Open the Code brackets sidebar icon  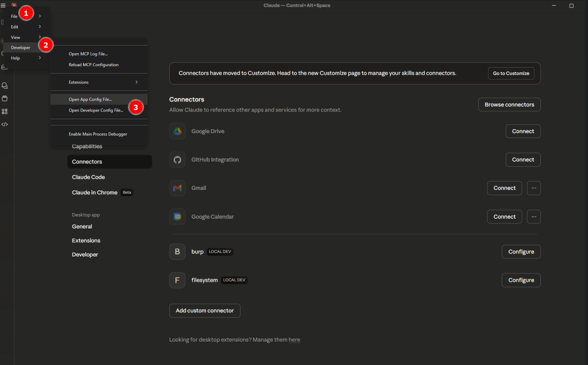(5, 124)
